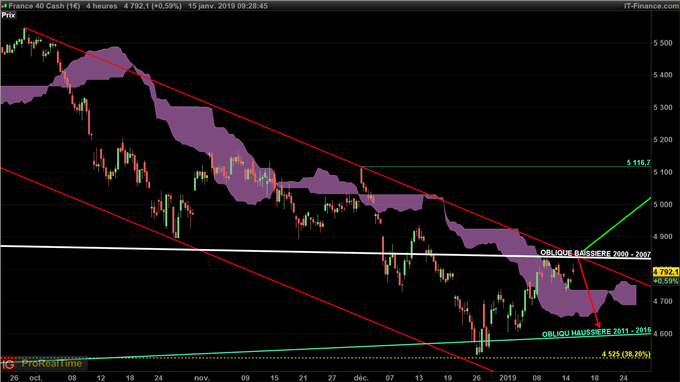Click the instrument icon beside France 40
This screenshot has height=382, width=680.
pos(4,6)
